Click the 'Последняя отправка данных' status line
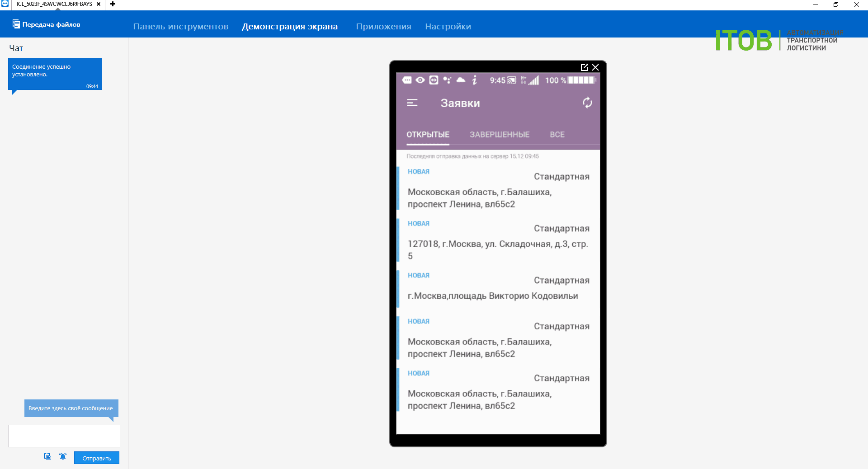The width and height of the screenshot is (868, 469). coord(472,156)
